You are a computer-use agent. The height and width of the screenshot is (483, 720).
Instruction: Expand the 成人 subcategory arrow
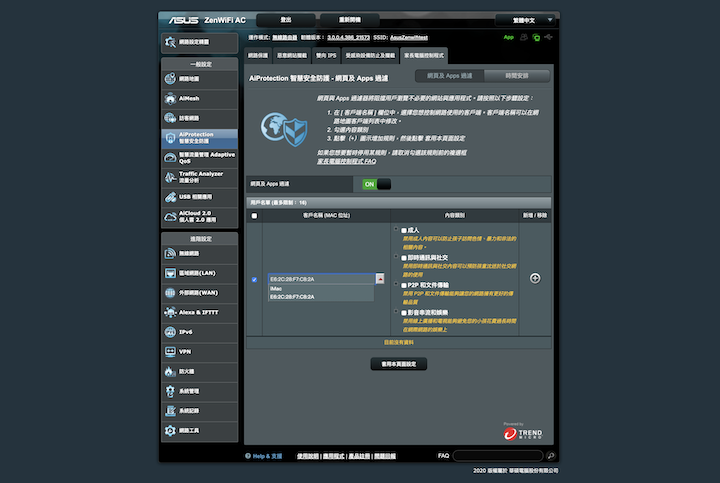396,228
